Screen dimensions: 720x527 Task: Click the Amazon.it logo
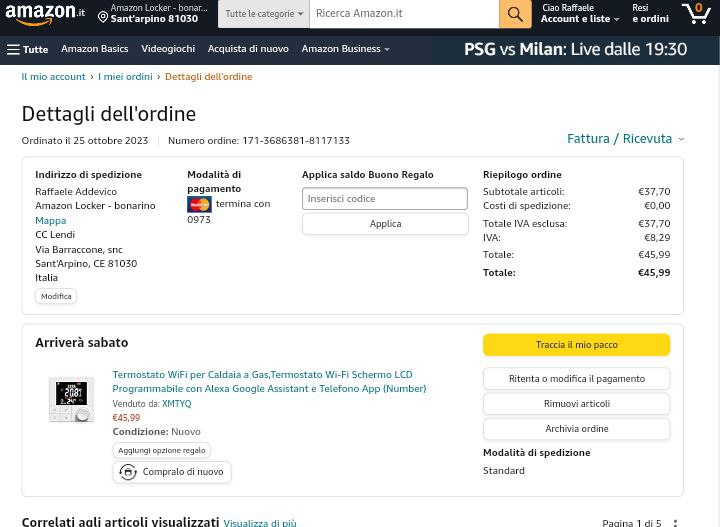click(45, 13)
